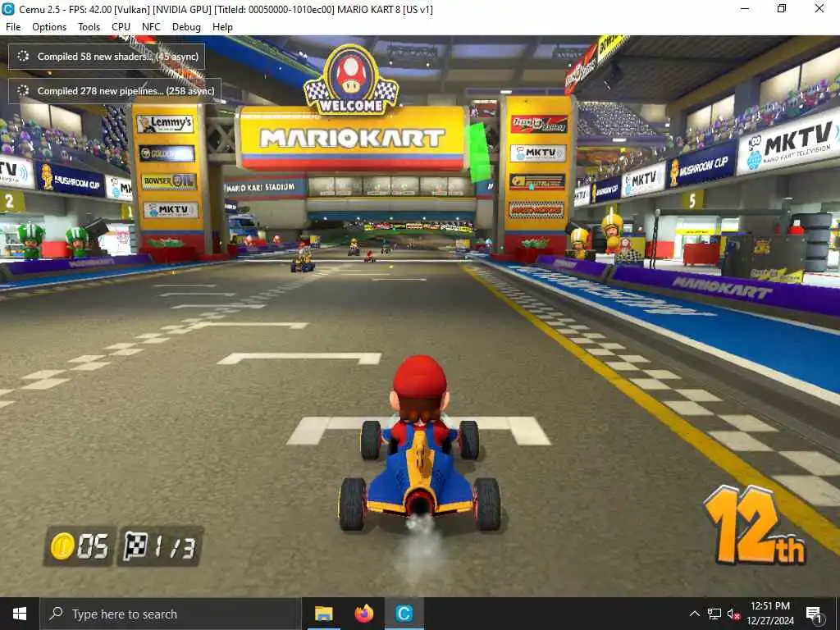
Task: Click the 'Compiled 58 new shaders' notification
Action: pos(107,57)
